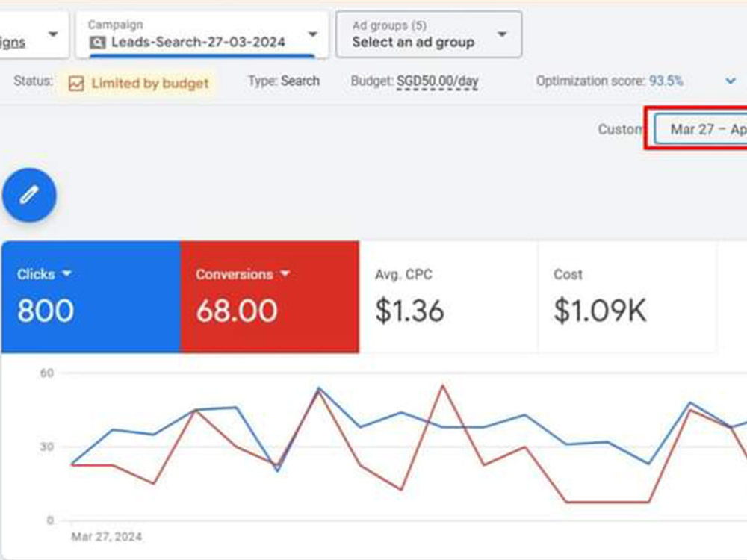The image size is (747, 560).
Task: Click the Type: Search label
Action: tap(283, 81)
